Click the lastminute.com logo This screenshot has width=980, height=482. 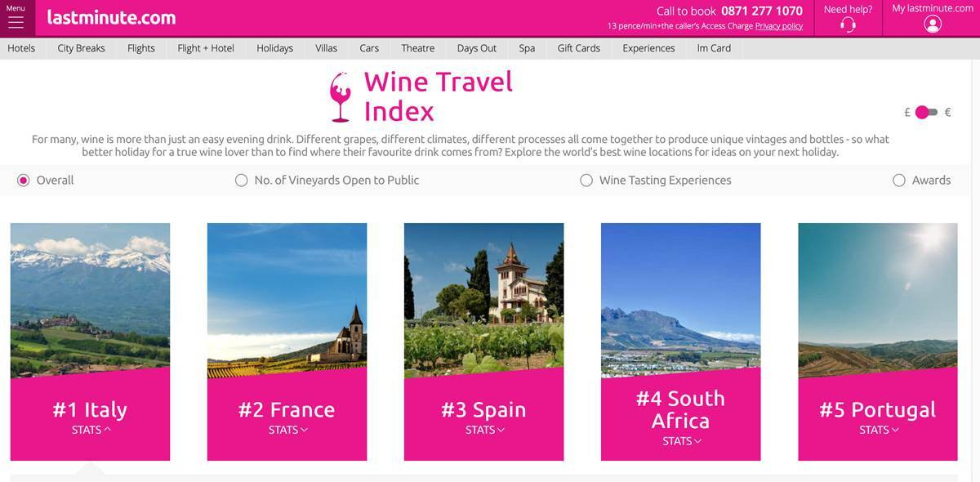111,16
